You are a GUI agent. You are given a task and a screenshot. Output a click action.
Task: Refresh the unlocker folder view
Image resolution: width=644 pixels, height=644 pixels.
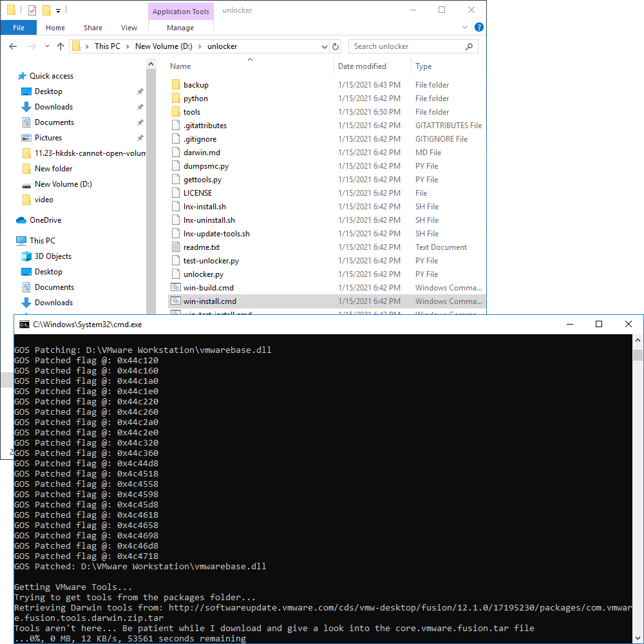(336, 46)
